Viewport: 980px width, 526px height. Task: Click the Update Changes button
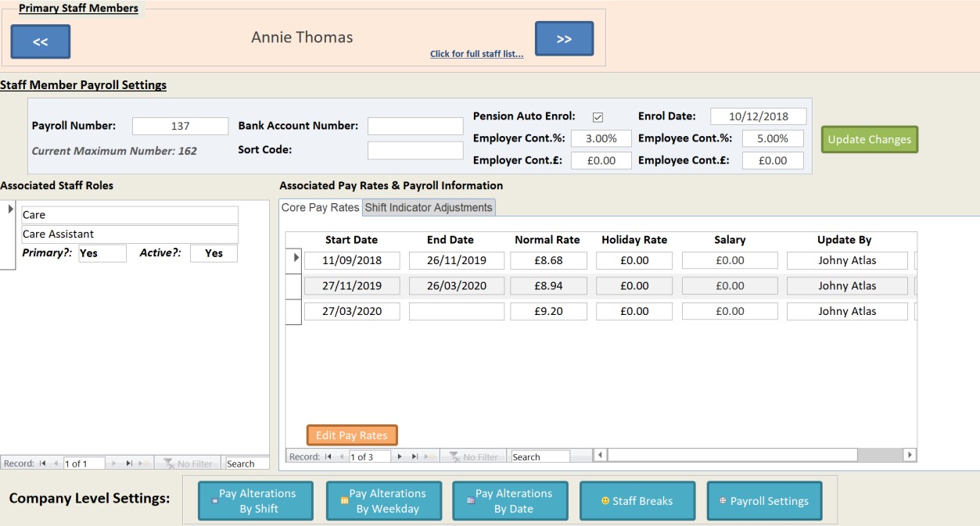(x=869, y=139)
